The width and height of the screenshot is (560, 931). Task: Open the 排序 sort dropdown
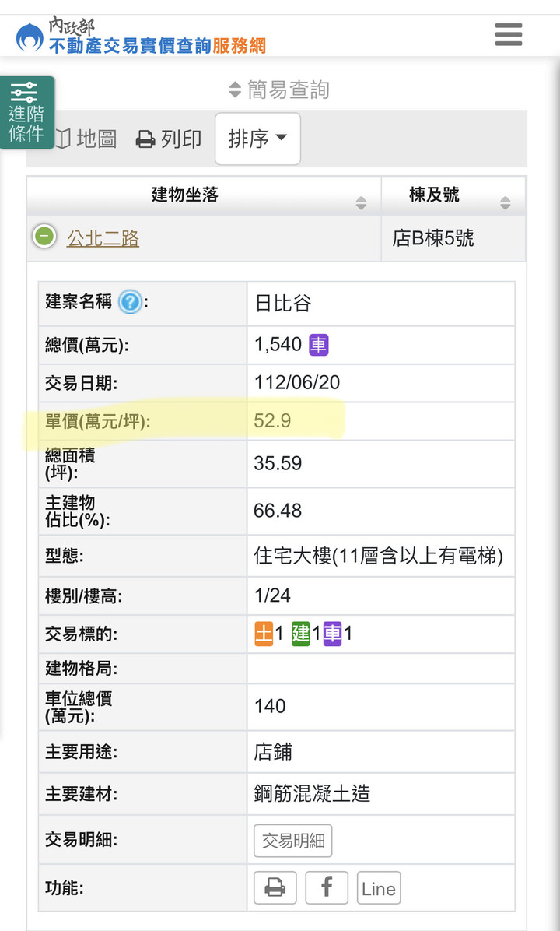(257, 139)
